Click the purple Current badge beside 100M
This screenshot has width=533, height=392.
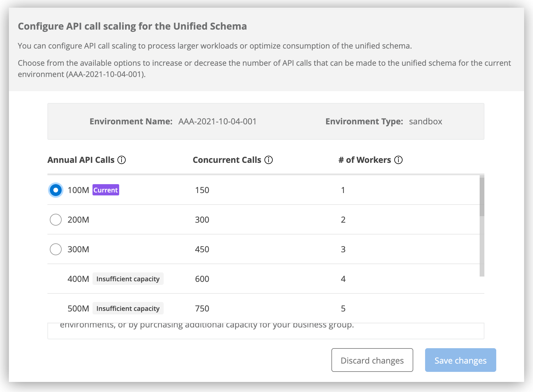pos(106,190)
